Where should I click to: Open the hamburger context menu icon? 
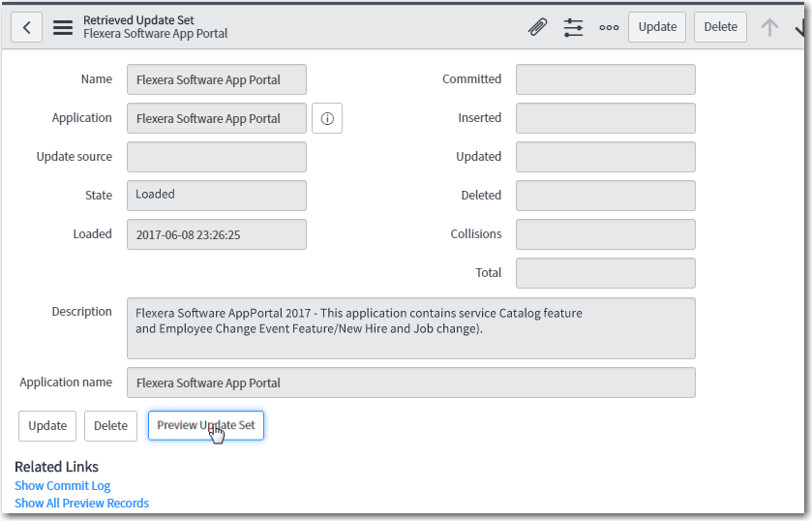(63, 27)
